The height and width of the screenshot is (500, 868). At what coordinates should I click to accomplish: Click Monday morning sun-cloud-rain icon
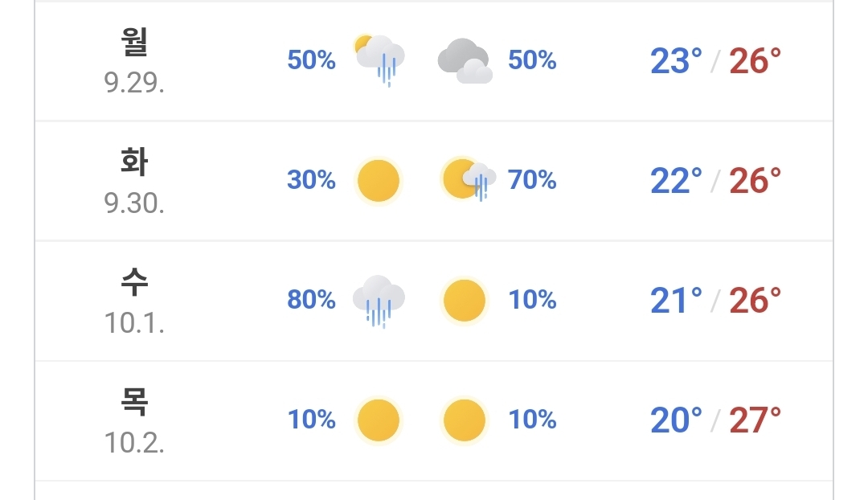[x=379, y=60]
